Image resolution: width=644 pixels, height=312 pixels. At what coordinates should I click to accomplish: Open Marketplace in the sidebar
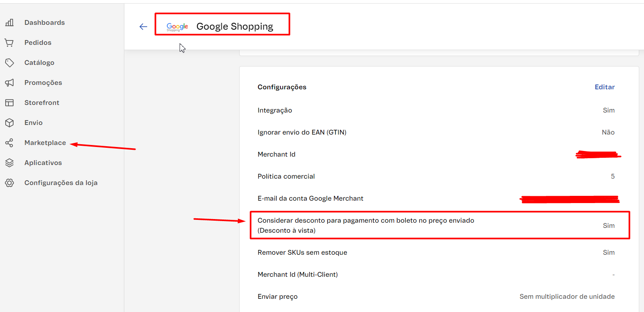click(x=45, y=143)
